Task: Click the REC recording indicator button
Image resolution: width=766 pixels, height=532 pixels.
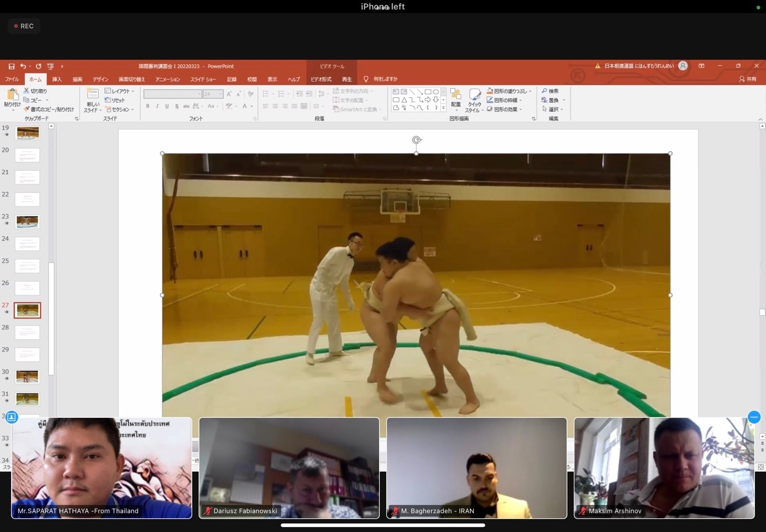Action: tap(24, 26)
